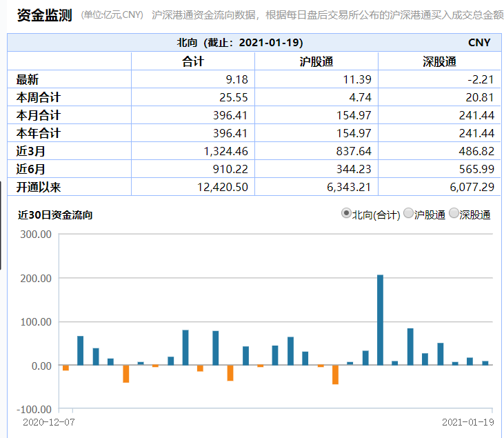This screenshot has width=504, height=438.
Task: Click the first orange bar at chart's left
Action: 65,368
